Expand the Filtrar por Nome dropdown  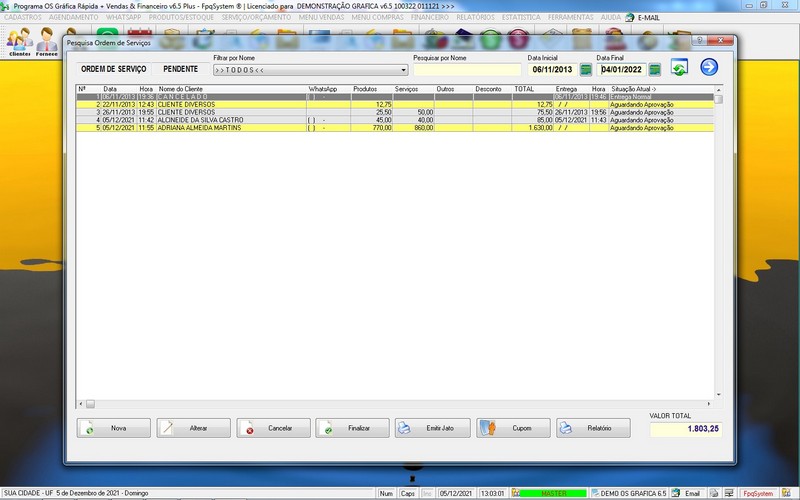[403, 70]
